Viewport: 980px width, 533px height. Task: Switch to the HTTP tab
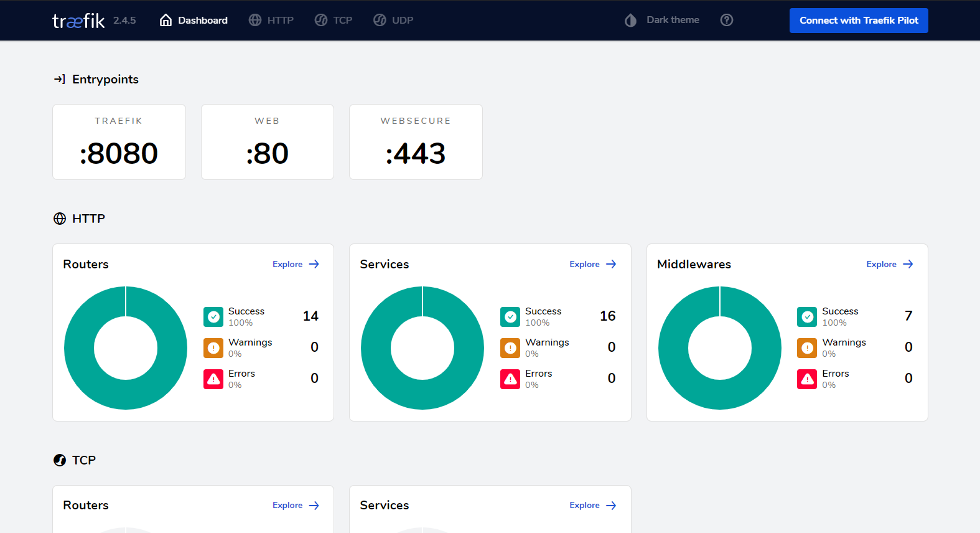(271, 20)
